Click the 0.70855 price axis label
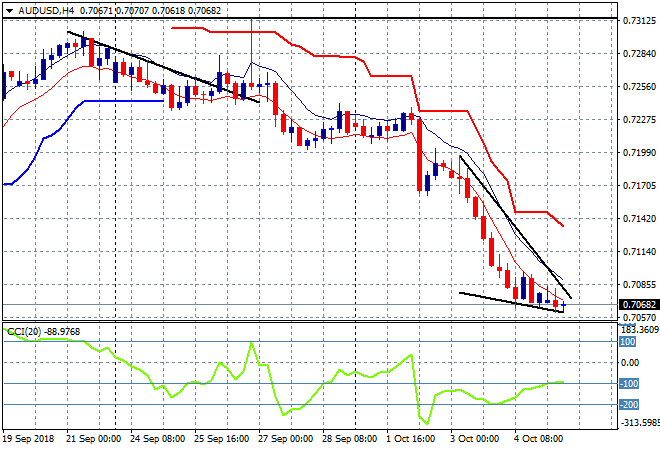This screenshot has height=450, width=660. (639, 285)
